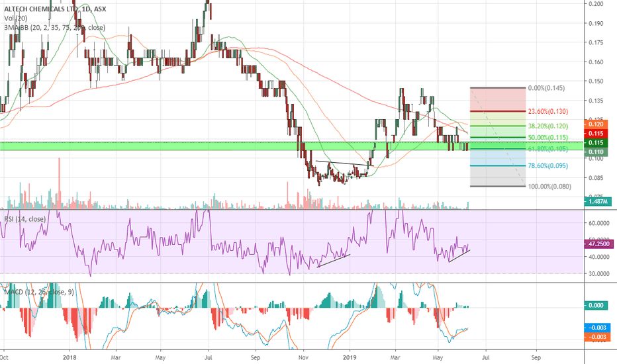The width and height of the screenshot is (617, 364).
Task: Click the ALTECH CHEMICALS LTD, 1D, ASX title
Action: point(55,9)
